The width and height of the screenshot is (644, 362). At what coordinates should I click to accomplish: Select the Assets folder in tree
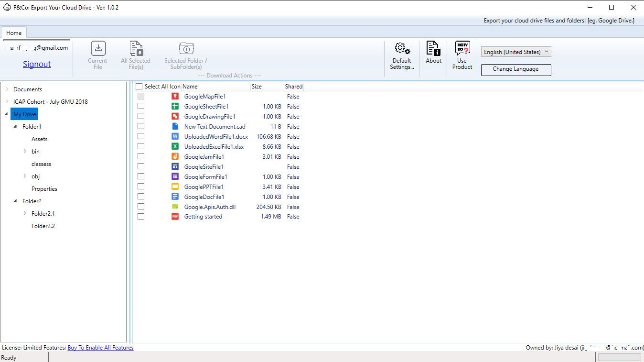click(40, 139)
